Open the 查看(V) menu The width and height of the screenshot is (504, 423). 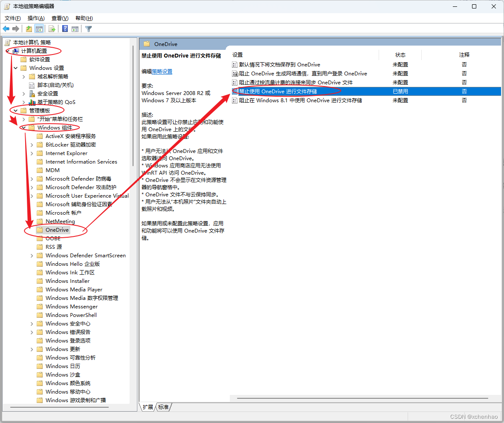coord(60,18)
